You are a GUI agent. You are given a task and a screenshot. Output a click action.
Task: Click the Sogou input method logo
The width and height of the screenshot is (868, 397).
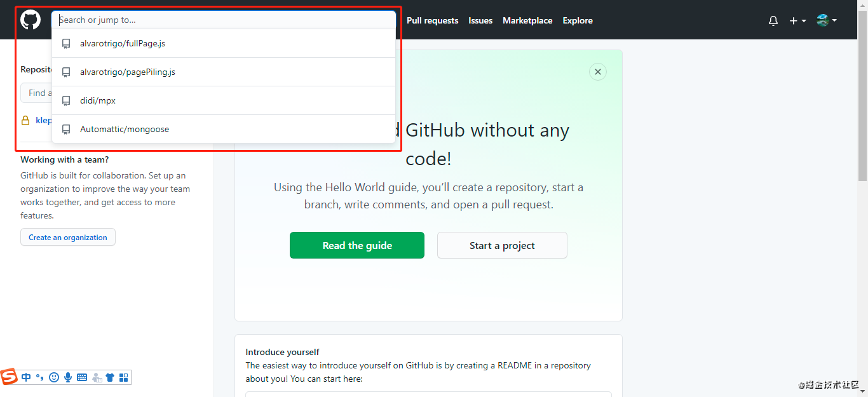(10, 377)
